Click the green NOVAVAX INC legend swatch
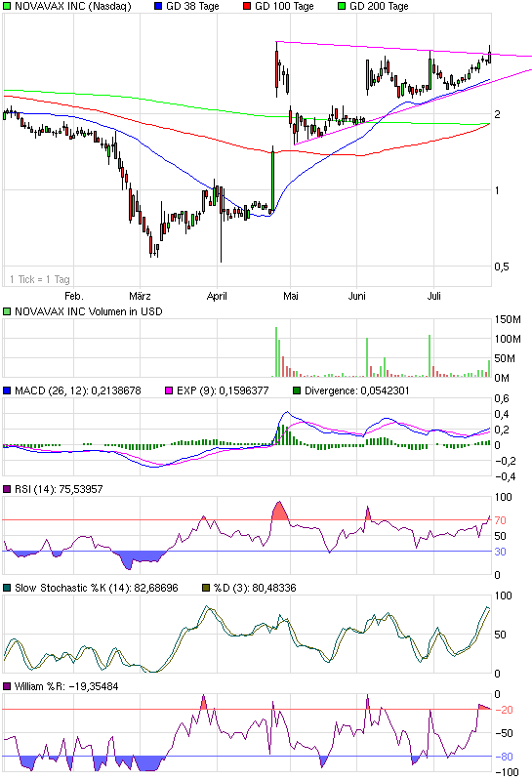The width and height of the screenshot is (532, 780). pos(7,7)
